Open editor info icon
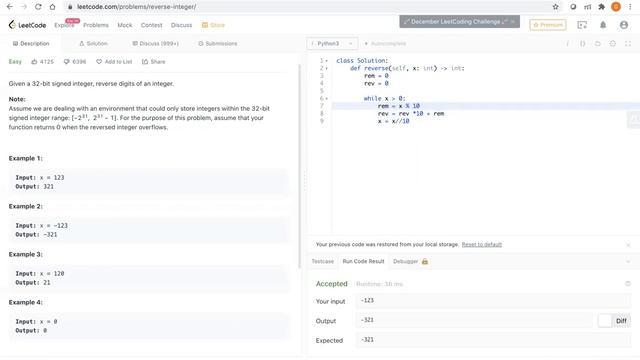The width and height of the screenshot is (640, 360). [x=567, y=43]
